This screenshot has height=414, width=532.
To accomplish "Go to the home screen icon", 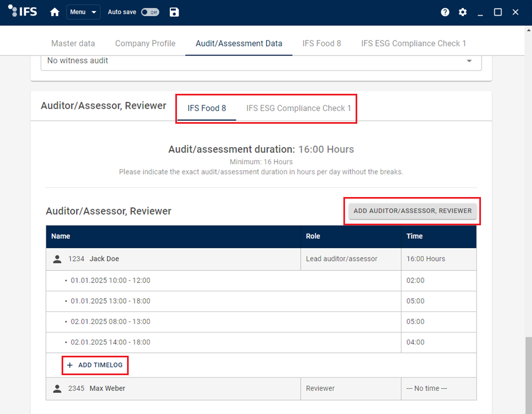I will [x=54, y=12].
